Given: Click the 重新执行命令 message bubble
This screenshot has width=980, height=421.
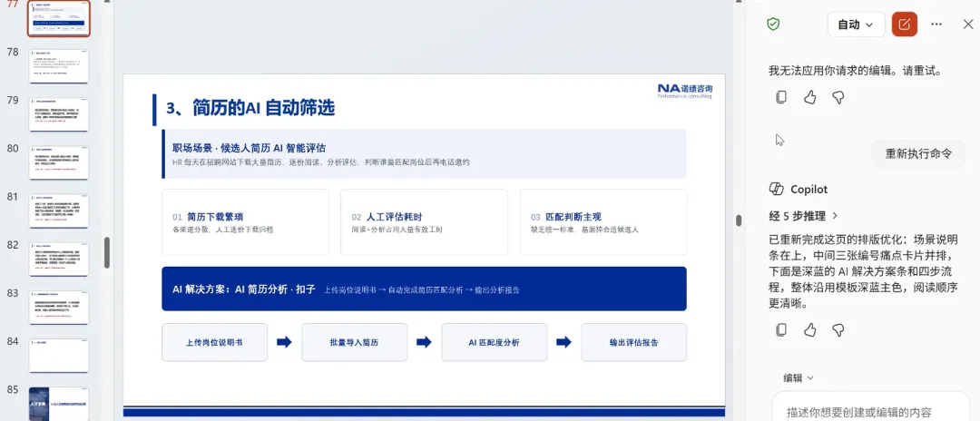Looking at the screenshot, I should [918, 153].
